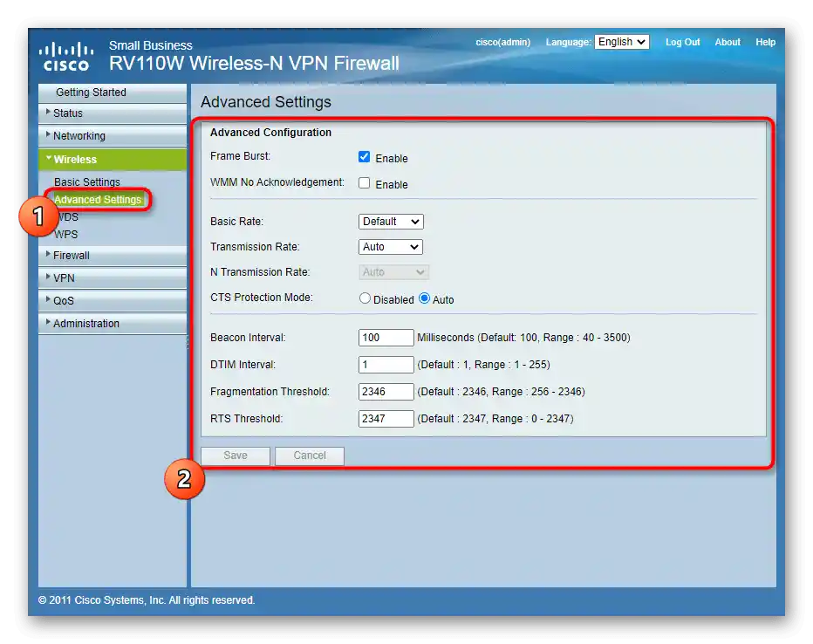Collapse the Wireless menu section

[113, 159]
